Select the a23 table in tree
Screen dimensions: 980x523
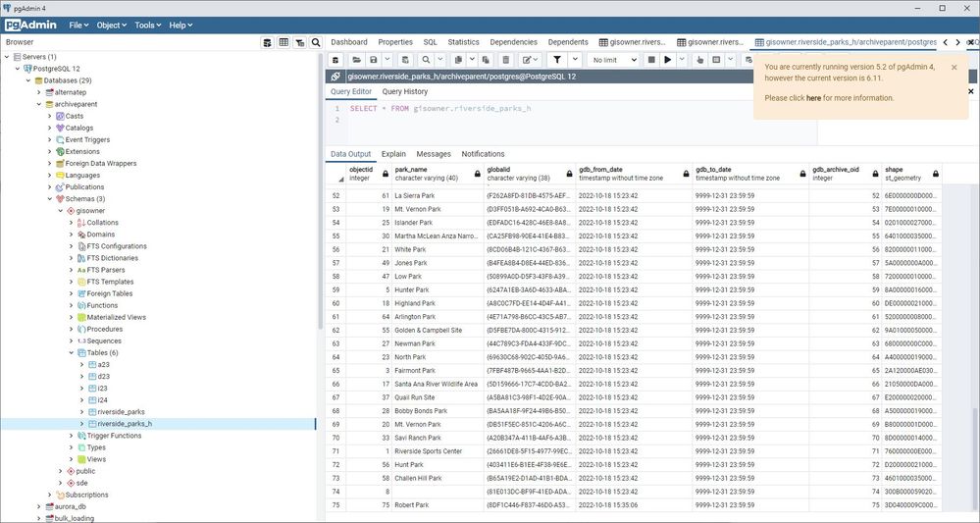point(103,365)
